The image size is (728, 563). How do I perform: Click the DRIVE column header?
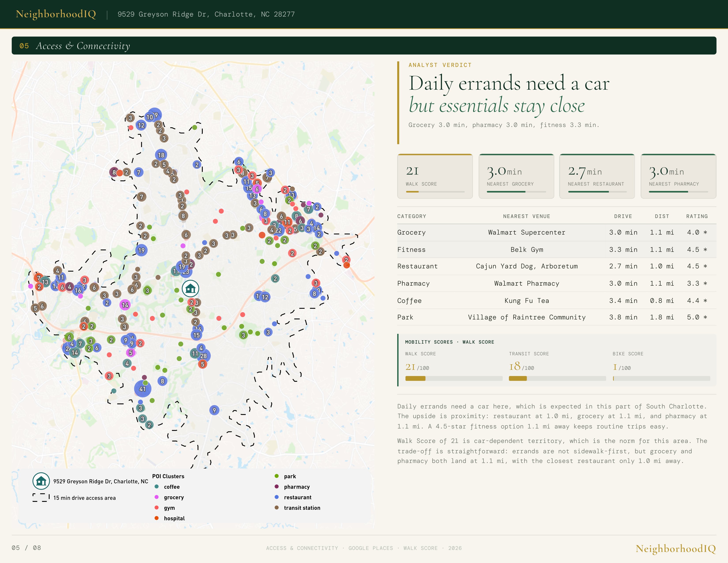point(623,216)
